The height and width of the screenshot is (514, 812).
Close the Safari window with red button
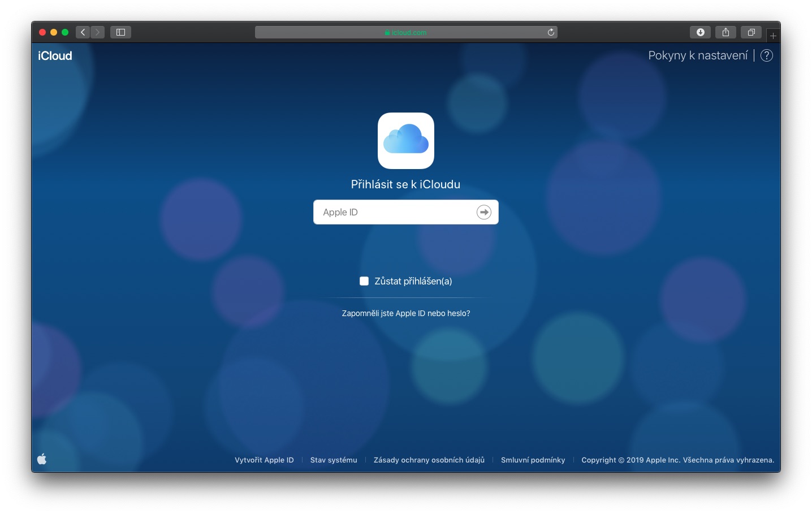point(42,32)
